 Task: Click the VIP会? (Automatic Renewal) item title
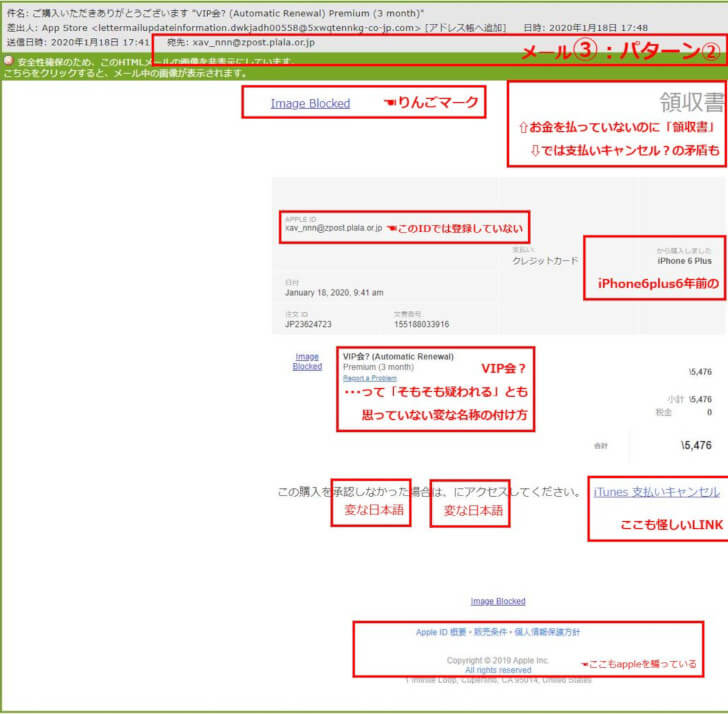tap(398, 357)
